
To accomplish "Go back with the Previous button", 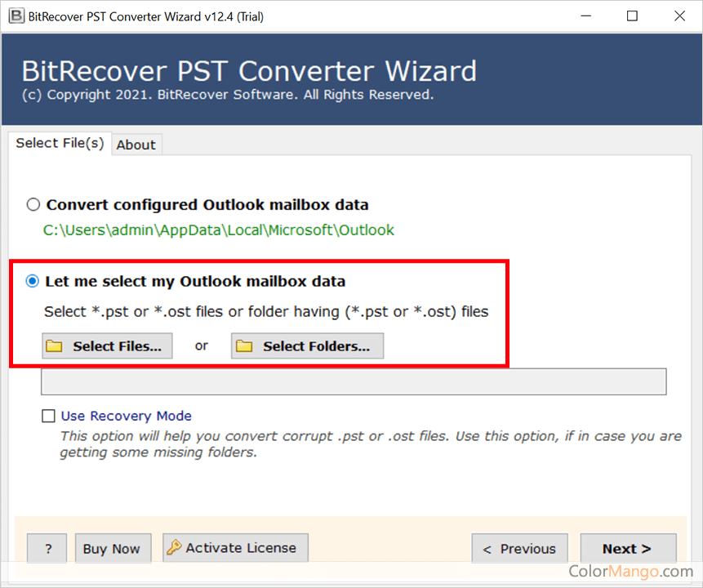I will pyautogui.click(x=519, y=548).
